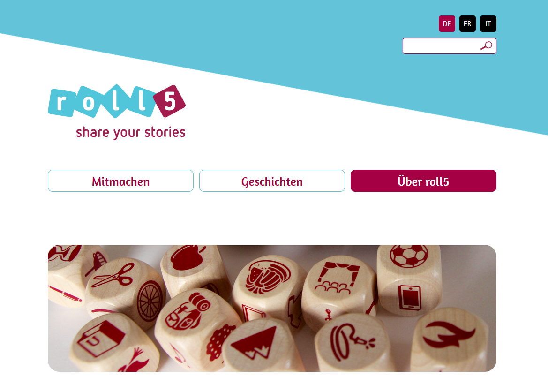The height and width of the screenshot is (392, 548).
Task: Click the number 5 logo tile
Action: [x=170, y=101]
